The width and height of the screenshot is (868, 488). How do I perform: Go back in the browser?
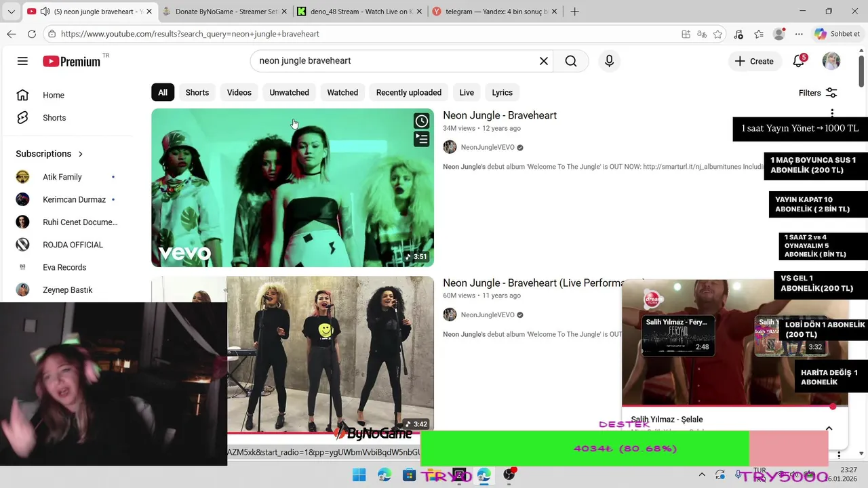click(11, 34)
